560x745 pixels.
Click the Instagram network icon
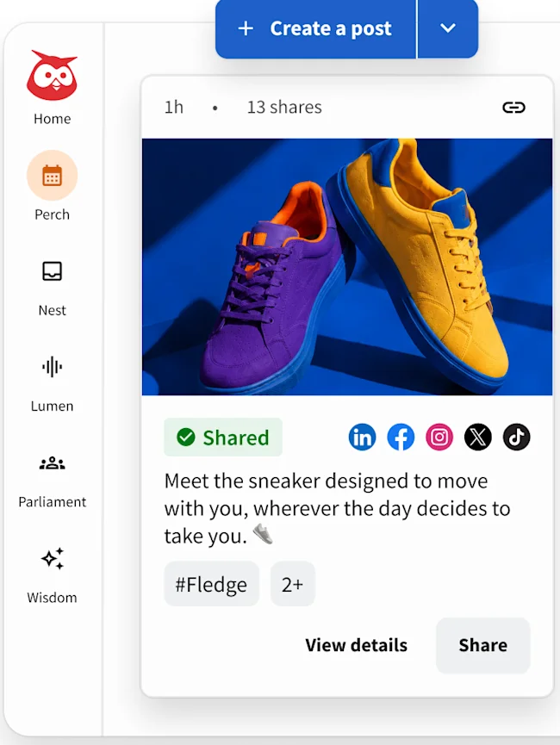(x=439, y=438)
